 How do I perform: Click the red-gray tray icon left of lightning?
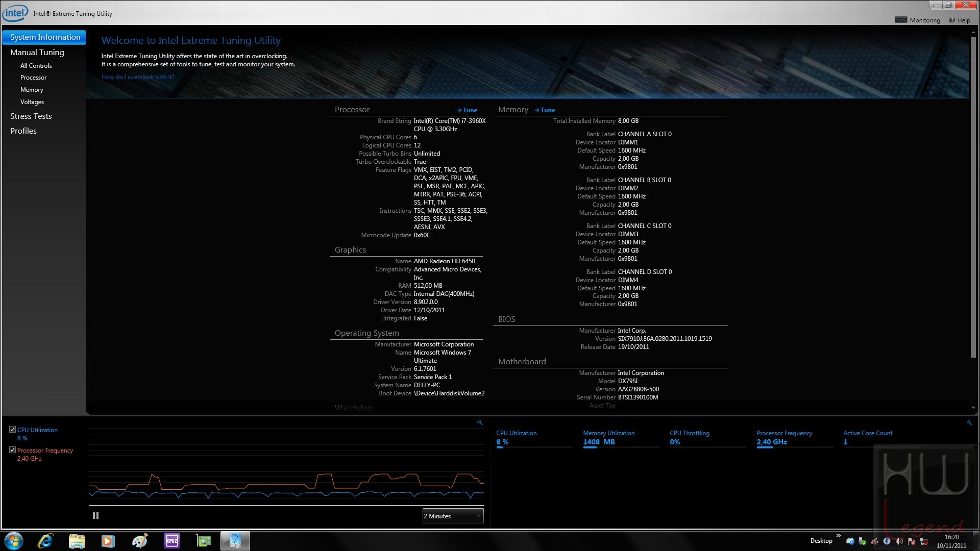click(875, 541)
